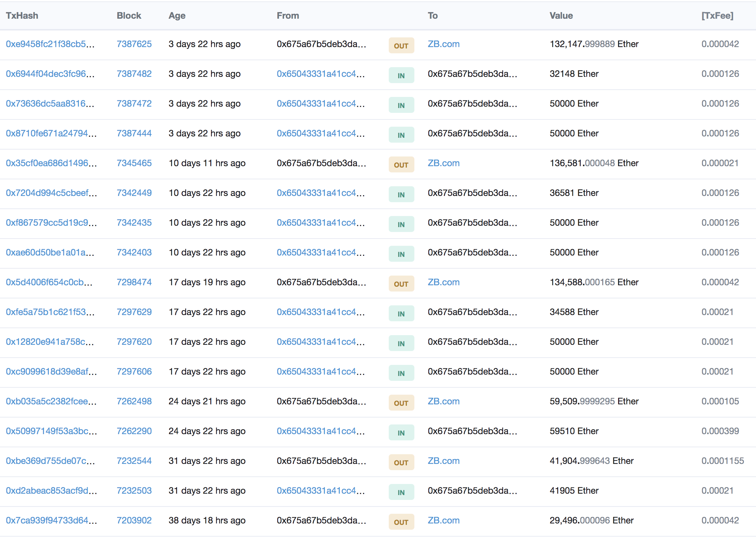Click the IN badge in block 7387482 row
Screen dimensions: 756x538
pos(401,75)
